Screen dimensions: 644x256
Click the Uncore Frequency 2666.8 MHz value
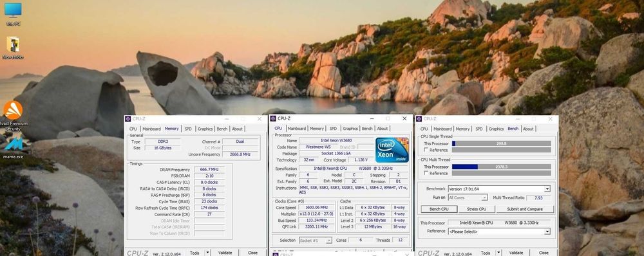tap(240, 154)
